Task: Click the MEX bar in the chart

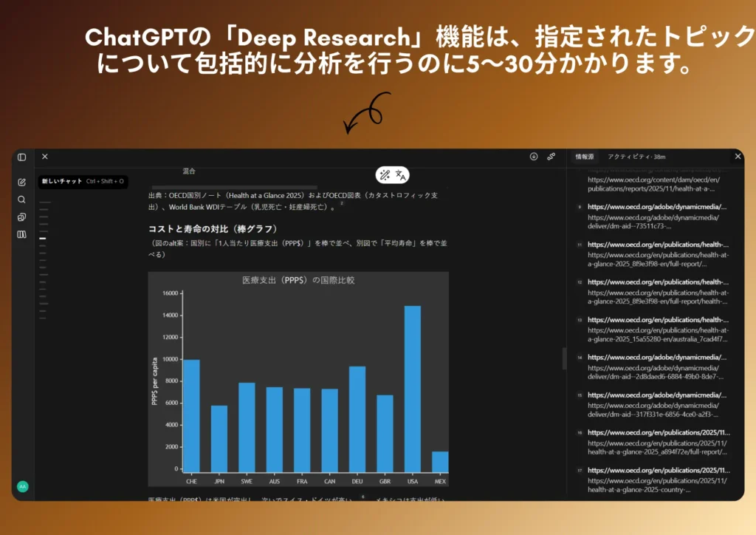Action: (x=440, y=462)
